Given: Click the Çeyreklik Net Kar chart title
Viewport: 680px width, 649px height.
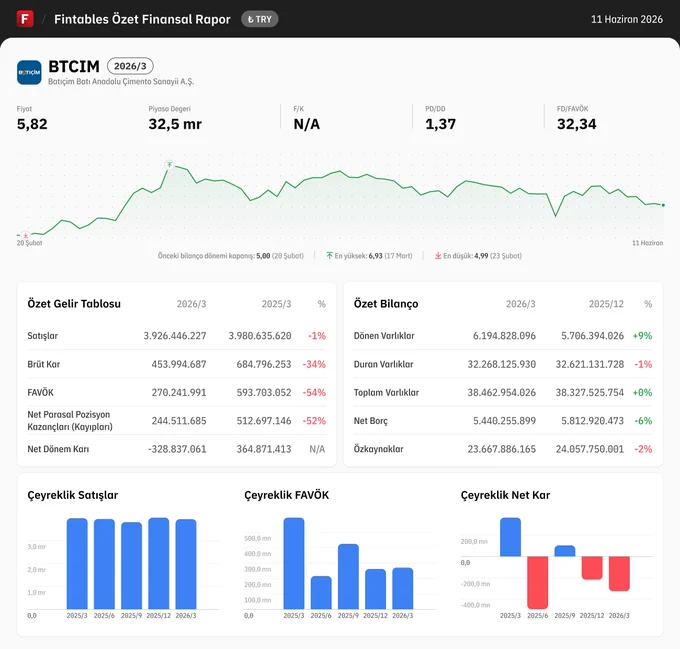Looking at the screenshot, I should (x=505, y=495).
